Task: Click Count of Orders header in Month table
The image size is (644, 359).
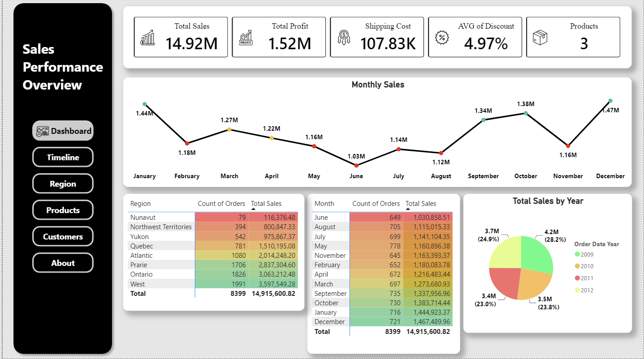Action: [376, 204]
